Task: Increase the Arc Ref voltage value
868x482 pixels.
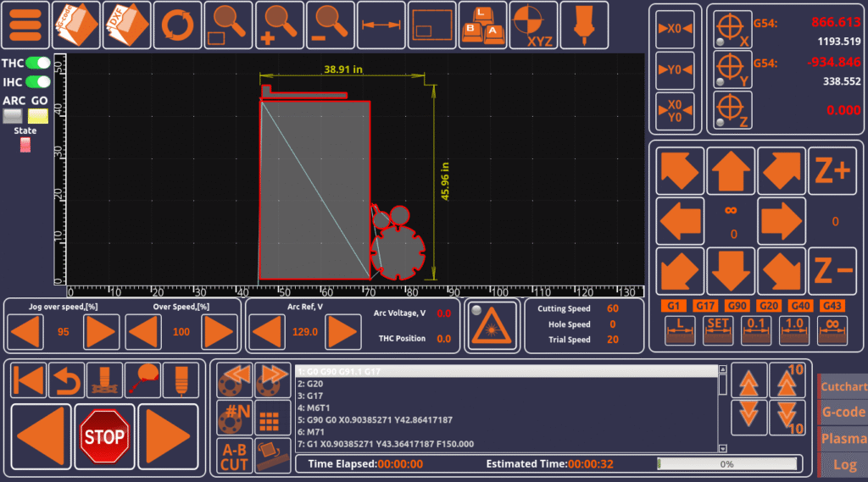Action: click(x=344, y=332)
